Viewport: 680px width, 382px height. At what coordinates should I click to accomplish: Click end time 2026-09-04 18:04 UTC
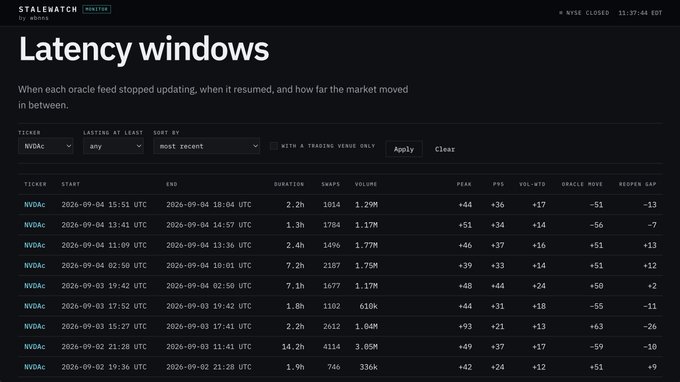coord(209,205)
